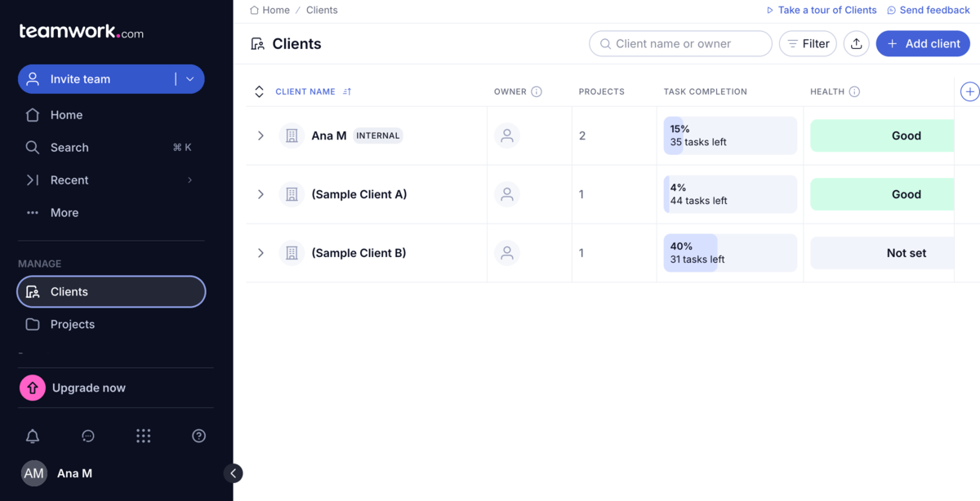
Task: Click the Owner column info icon
Action: click(x=537, y=91)
